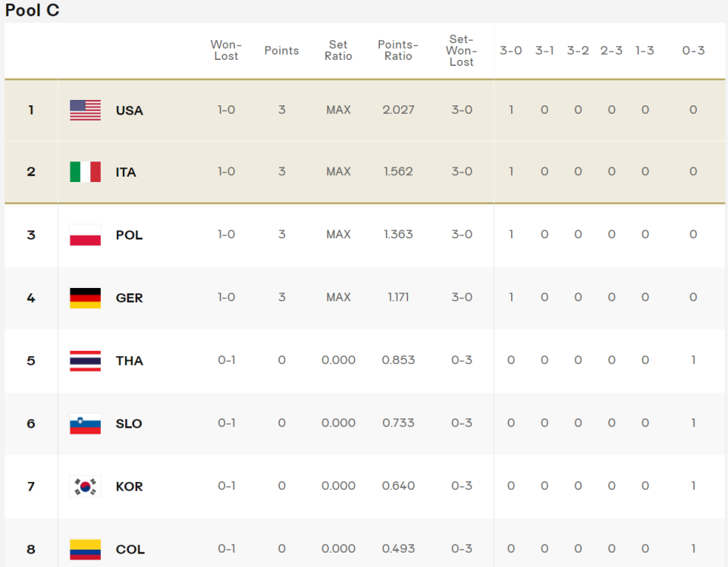Click the Korea flag icon

85,487
